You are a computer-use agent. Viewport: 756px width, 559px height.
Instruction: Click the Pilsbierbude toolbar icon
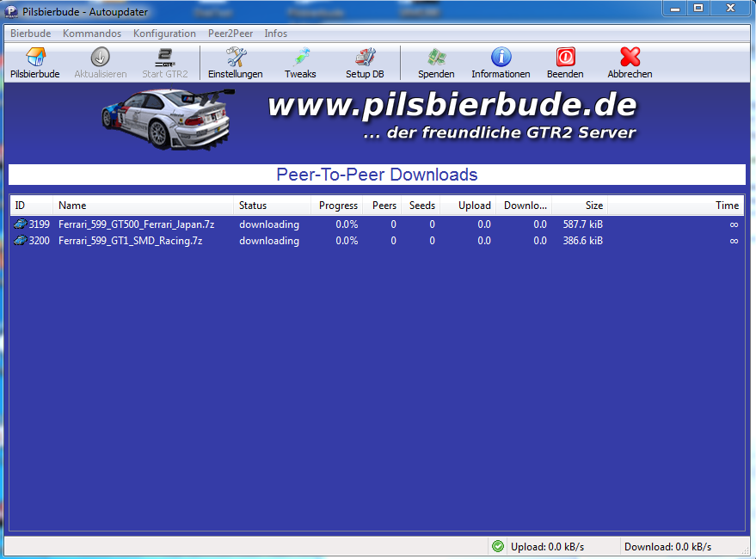click(35, 58)
